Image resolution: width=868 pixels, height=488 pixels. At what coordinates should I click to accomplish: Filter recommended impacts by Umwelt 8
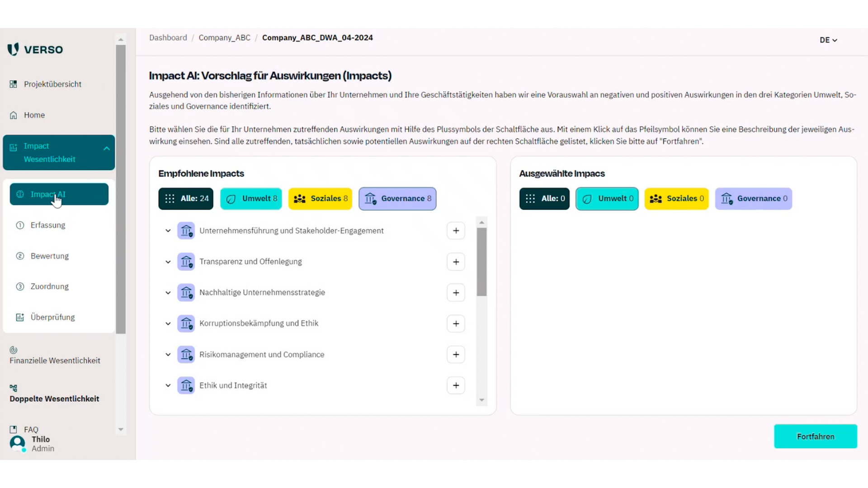point(251,199)
